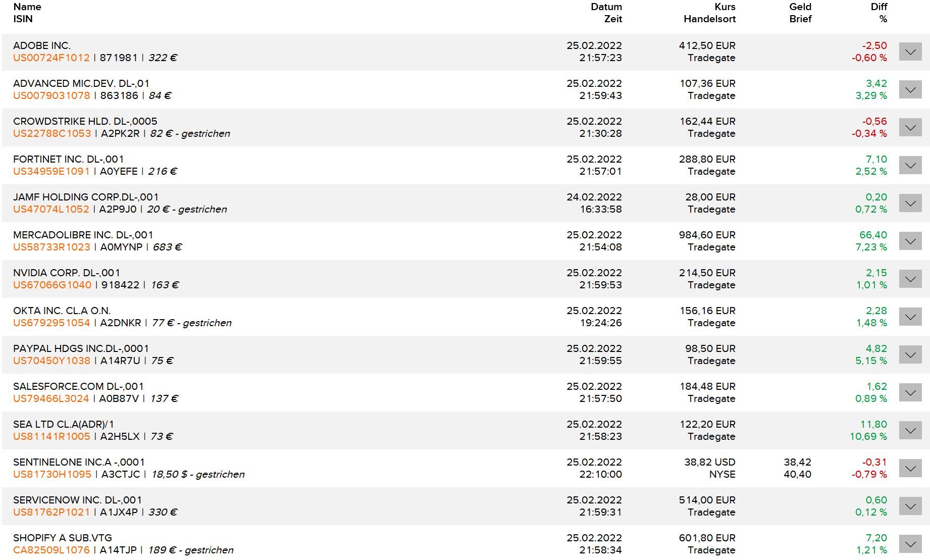Open Shopify ISIN link CA82509L1076
The height and width of the screenshot is (560, 930).
[x=51, y=550]
